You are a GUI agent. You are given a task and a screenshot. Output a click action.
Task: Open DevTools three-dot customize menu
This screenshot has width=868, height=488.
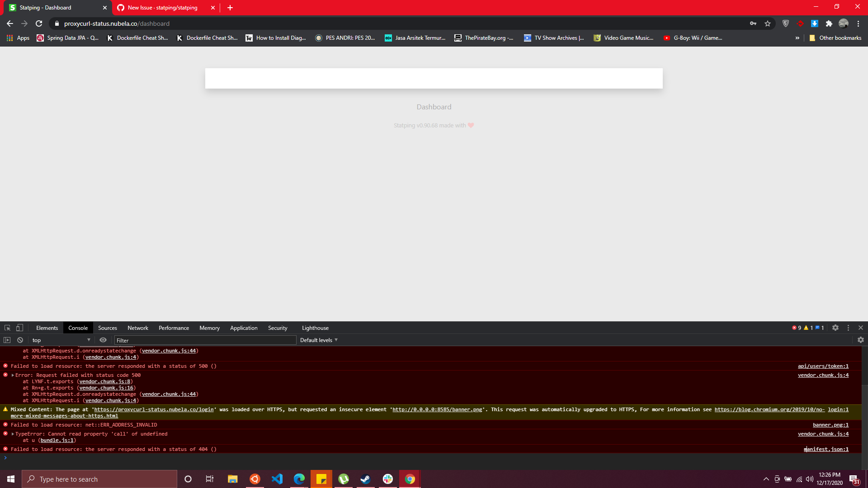(x=848, y=328)
